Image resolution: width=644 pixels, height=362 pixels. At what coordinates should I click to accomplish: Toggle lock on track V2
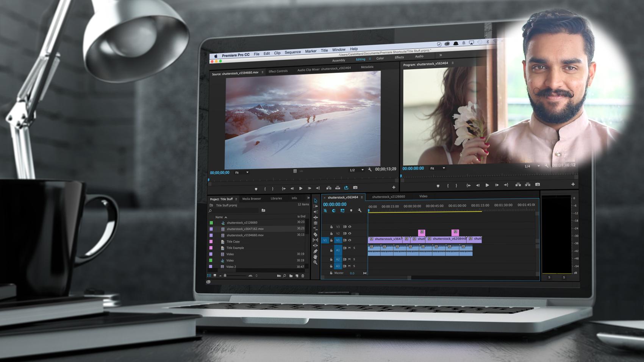(331, 234)
